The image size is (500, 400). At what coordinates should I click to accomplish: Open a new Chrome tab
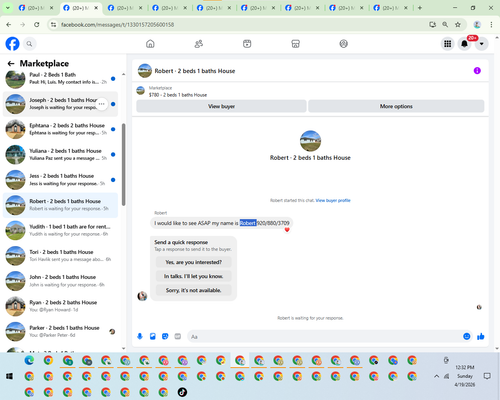pyautogui.click(x=420, y=8)
